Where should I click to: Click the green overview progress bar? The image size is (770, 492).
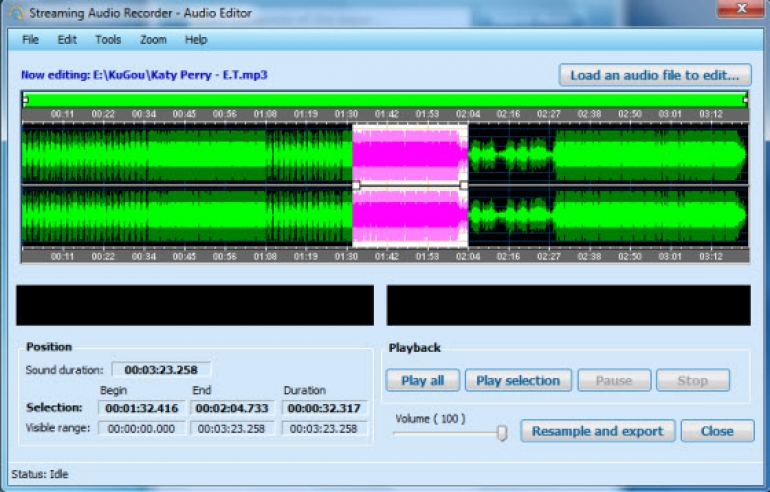(x=385, y=100)
